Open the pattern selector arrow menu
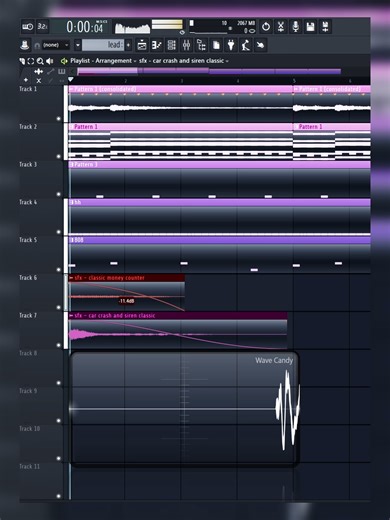This screenshot has height=520, width=390. click(78, 45)
